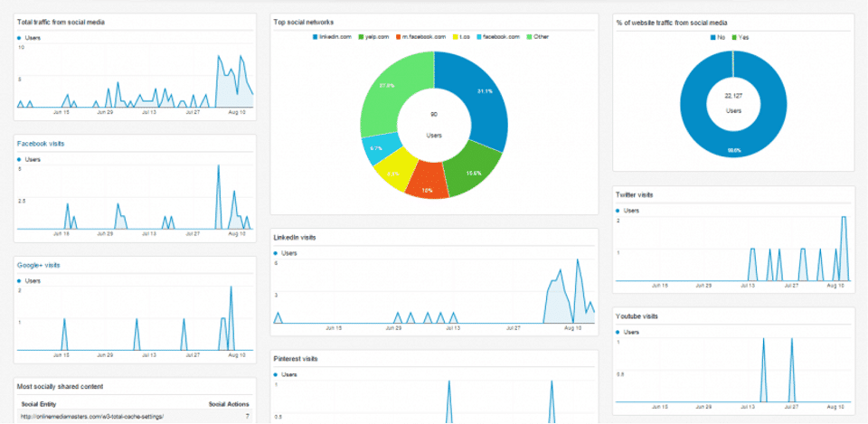
Task: Click Users legend dot in Twitter visits chart
Action: pos(618,211)
